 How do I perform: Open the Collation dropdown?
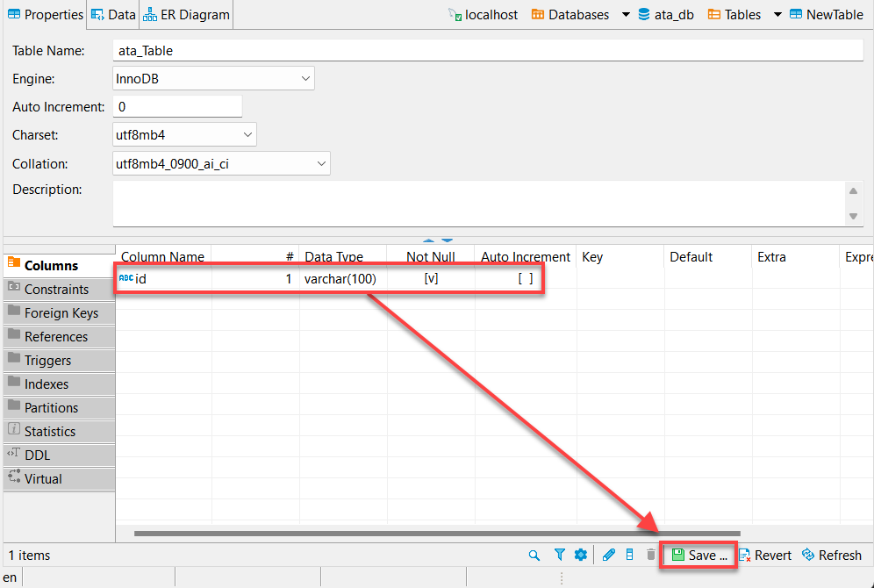[x=221, y=164]
